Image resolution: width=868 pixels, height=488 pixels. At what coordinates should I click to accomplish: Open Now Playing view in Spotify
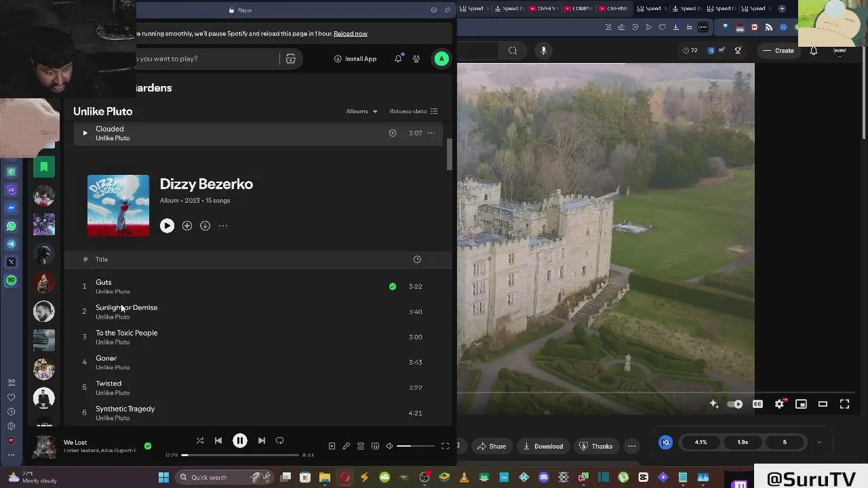(332, 446)
